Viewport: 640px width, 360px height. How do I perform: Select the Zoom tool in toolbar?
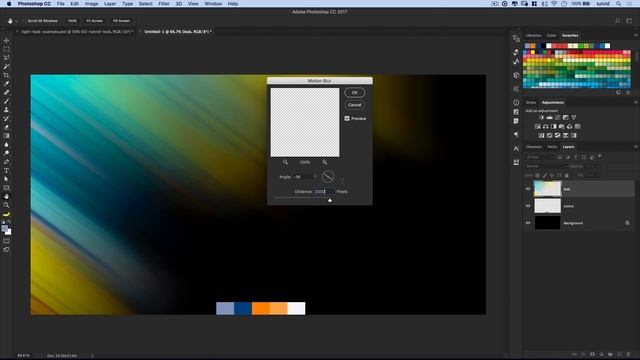click(7, 205)
